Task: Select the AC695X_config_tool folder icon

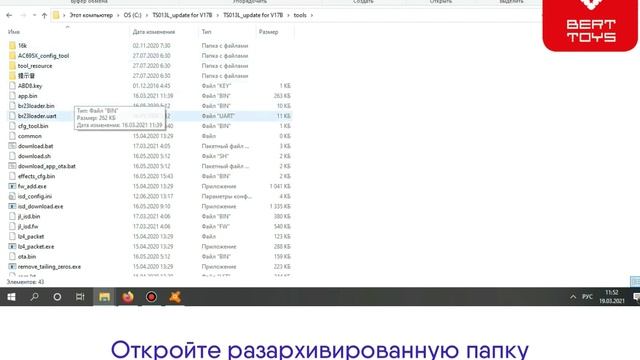Action: pos(12,56)
